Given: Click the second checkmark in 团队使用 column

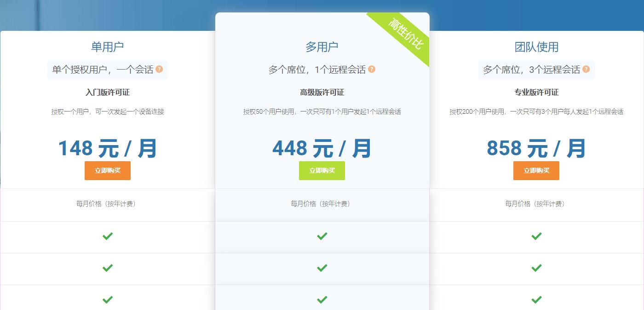Looking at the screenshot, I should (536, 268).
